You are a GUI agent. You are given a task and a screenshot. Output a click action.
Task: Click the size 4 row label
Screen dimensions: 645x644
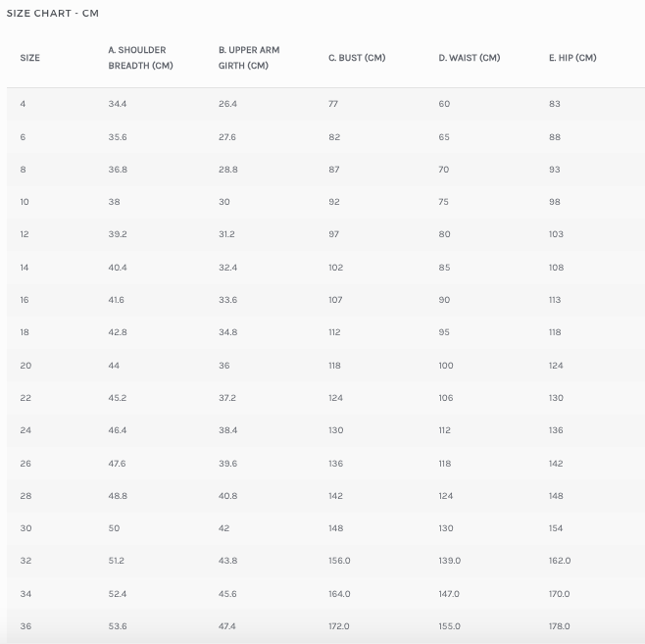(x=23, y=104)
